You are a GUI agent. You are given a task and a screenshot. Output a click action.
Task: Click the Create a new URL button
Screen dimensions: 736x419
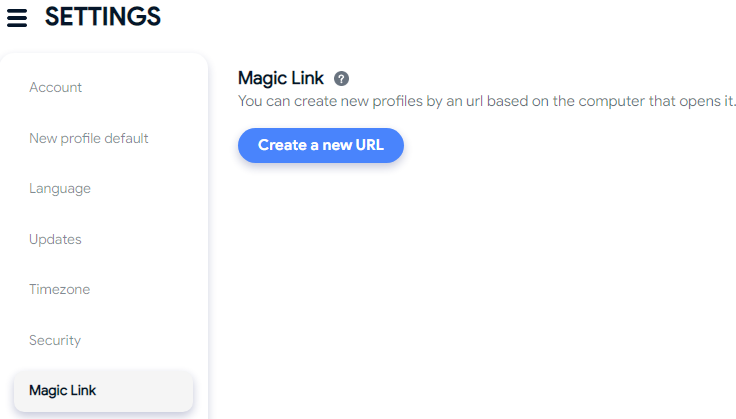tap(321, 145)
